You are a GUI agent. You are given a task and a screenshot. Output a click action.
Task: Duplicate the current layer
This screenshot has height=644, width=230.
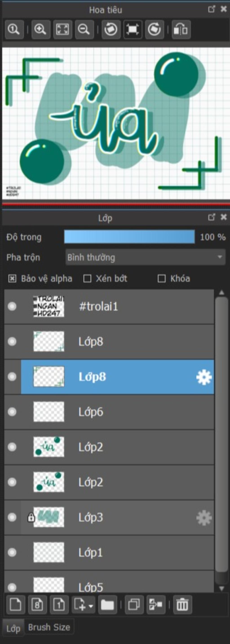click(134, 605)
